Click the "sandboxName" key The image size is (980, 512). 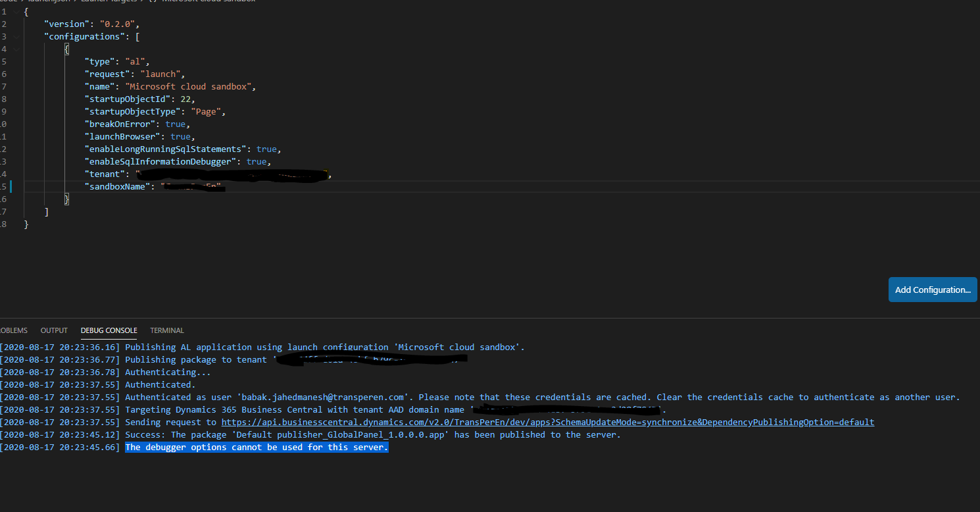pos(117,187)
